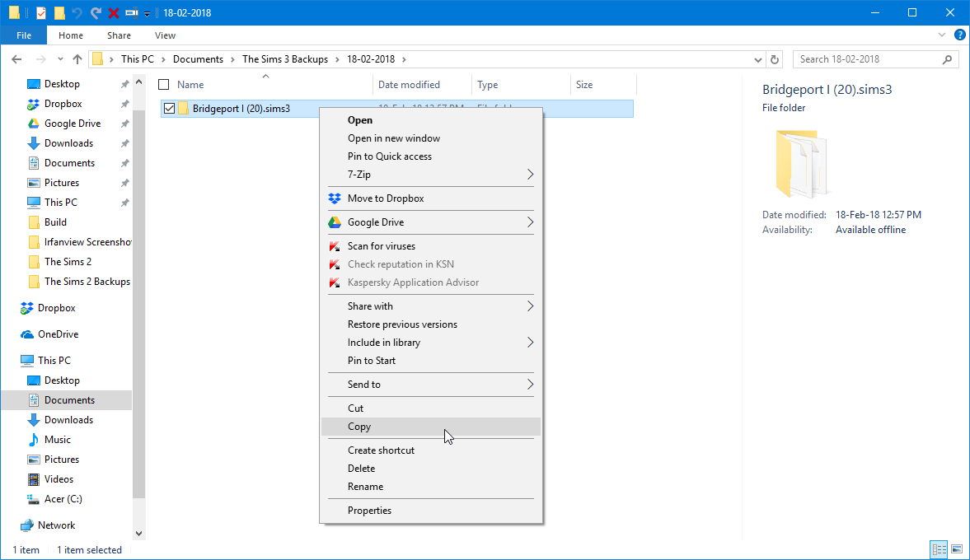Click the Properties icon in the title bar
970x560 pixels.
(41, 13)
